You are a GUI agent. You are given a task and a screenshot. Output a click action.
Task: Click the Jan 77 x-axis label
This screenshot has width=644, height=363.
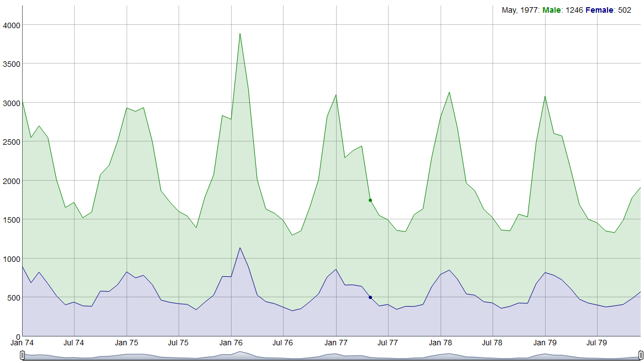pyautogui.click(x=336, y=343)
